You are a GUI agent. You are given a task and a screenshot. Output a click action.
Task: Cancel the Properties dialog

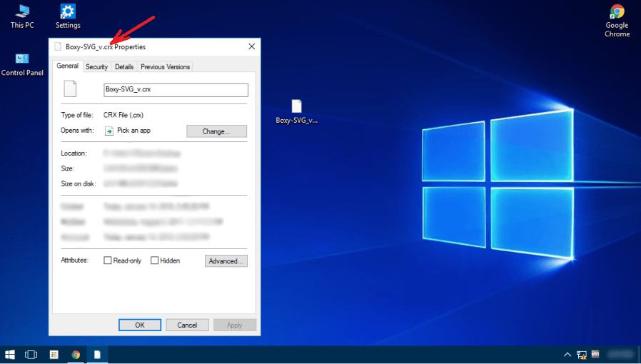[x=187, y=325]
